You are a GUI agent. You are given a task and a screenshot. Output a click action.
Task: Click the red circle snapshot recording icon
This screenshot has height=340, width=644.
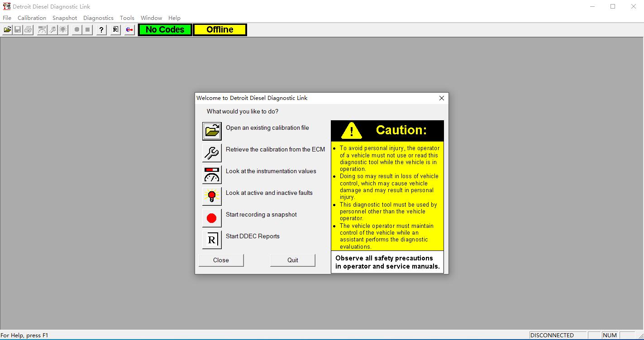212,218
